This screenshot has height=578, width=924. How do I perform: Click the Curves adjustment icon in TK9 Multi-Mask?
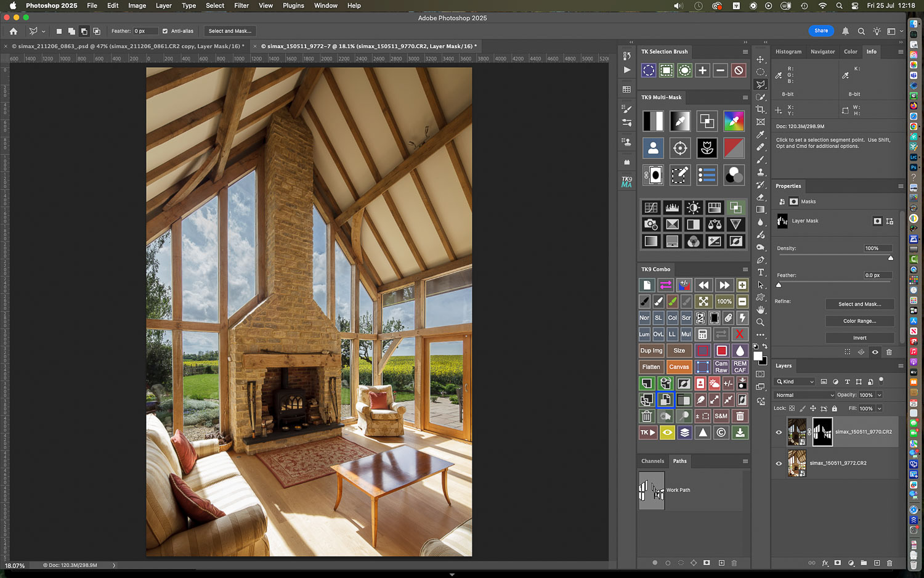click(x=650, y=208)
